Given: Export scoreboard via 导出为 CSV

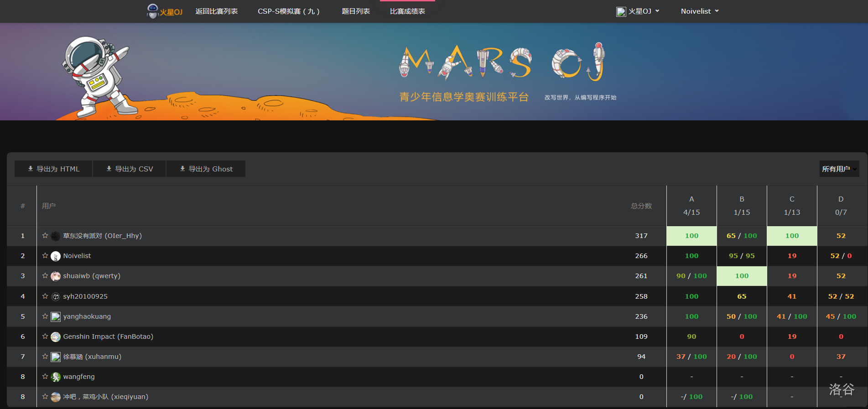Looking at the screenshot, I should [x=130, y=169].
